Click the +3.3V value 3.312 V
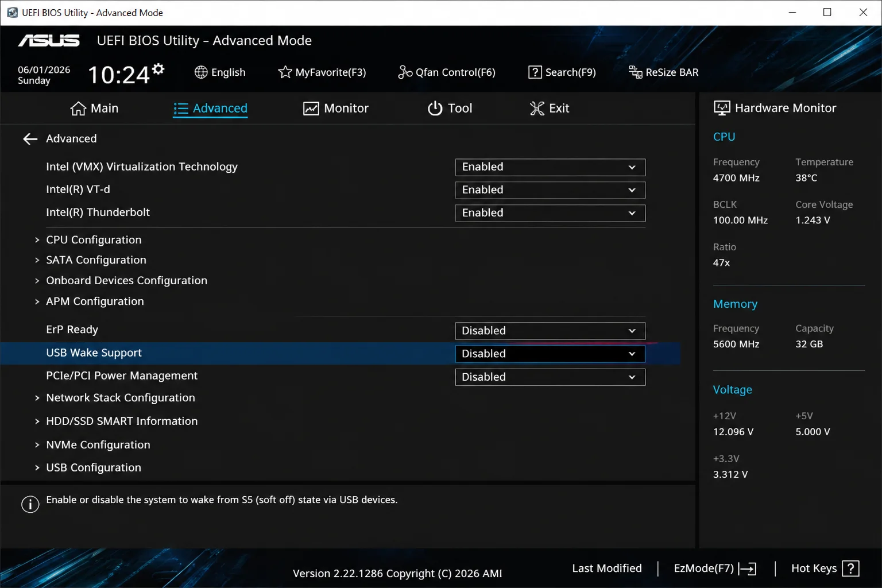 730,474
